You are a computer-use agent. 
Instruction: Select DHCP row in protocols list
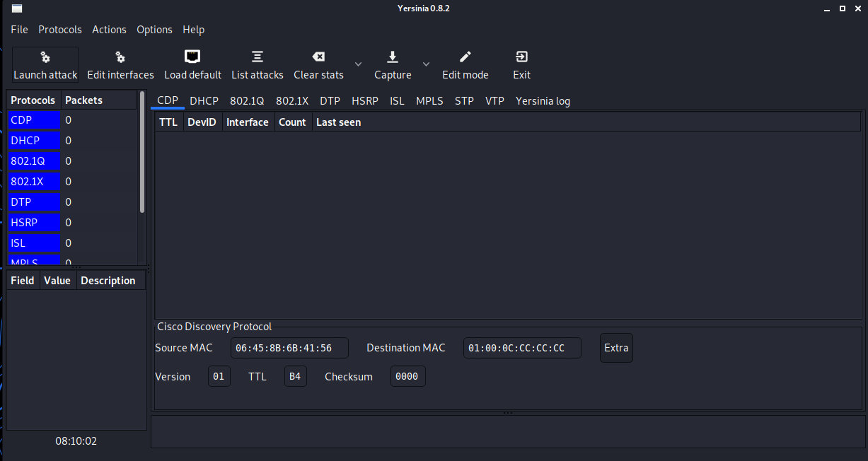pyautogui.click(x=72, y=141)
